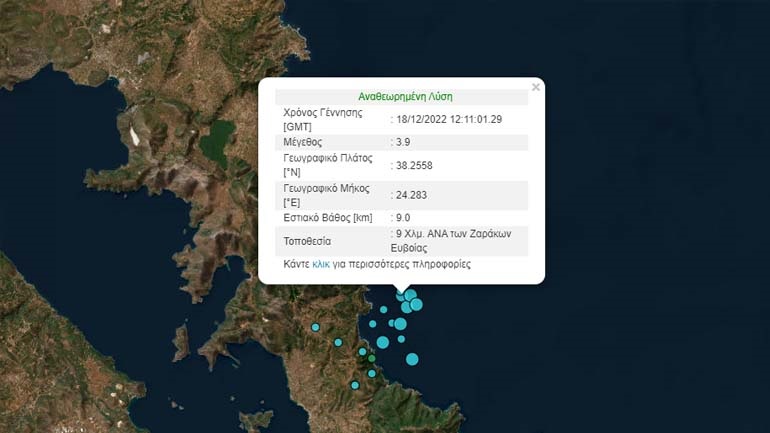Close the earthquake info popup
The width and height of the screenshot is (770, 433).
[536, 87]
